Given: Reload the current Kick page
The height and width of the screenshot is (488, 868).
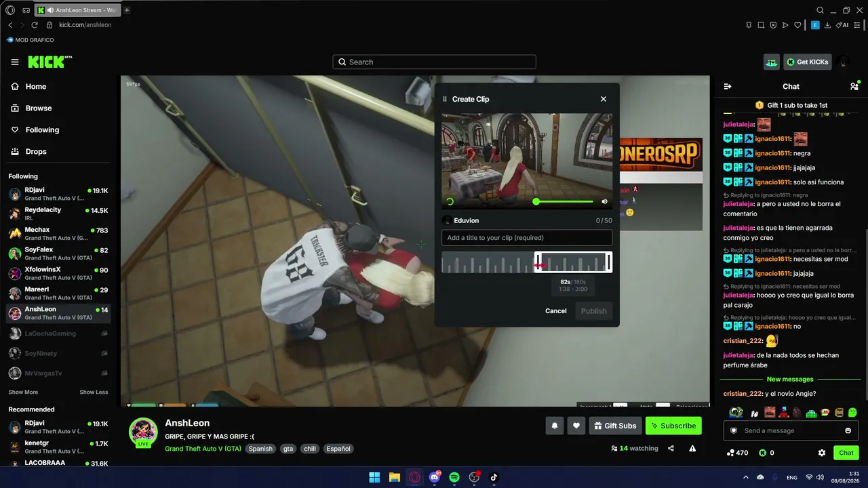Looking at the screenshot, I should [x=35, y=25].
